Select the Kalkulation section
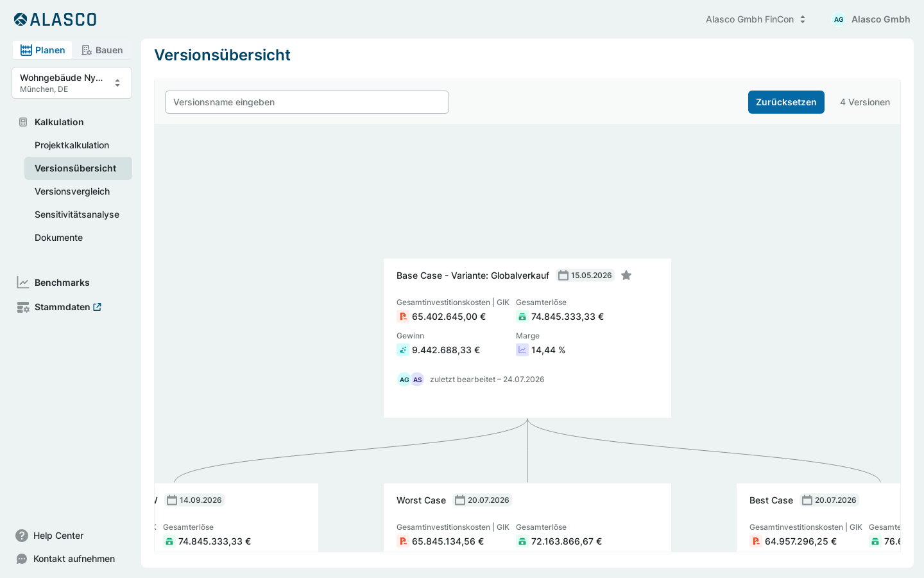The height and width of the screenshot is (578, 924). (x=59, y=122)
